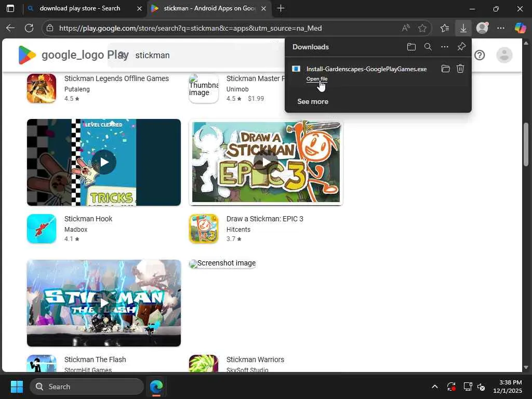Pin the Downloads panel

[461, 47]
